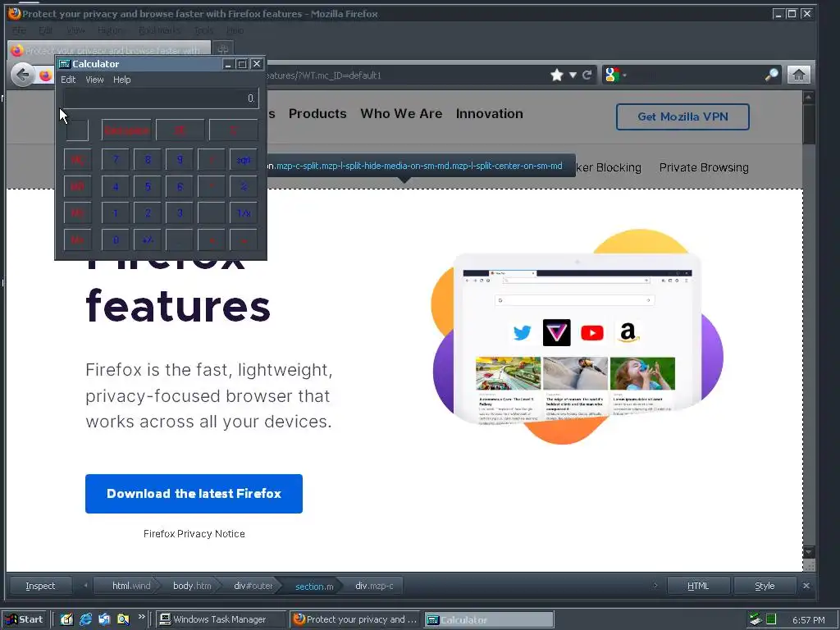Click the M+ memory key in Calculator
The height and width of the screenshot is (630, 840).
pyautogui.click(x=77, y=240)
